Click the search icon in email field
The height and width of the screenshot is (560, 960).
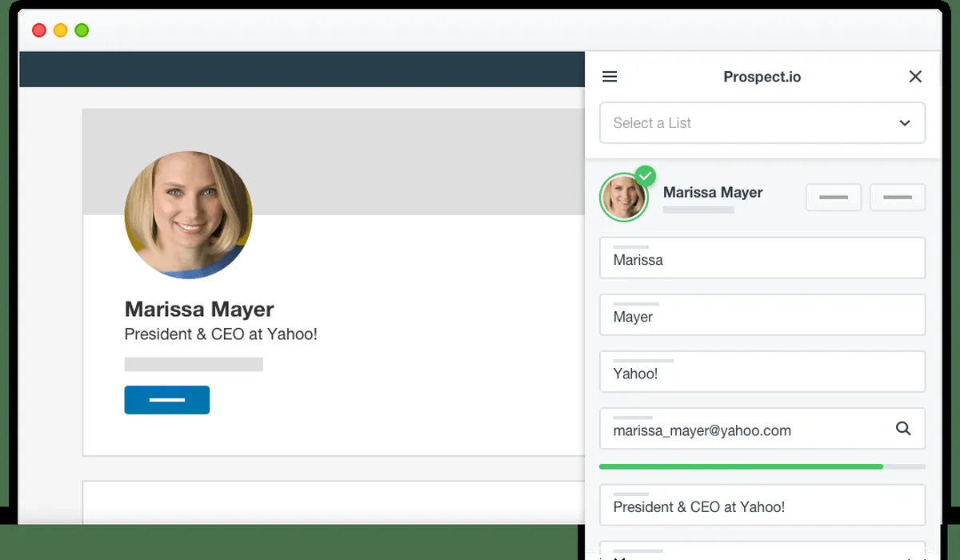903,429
